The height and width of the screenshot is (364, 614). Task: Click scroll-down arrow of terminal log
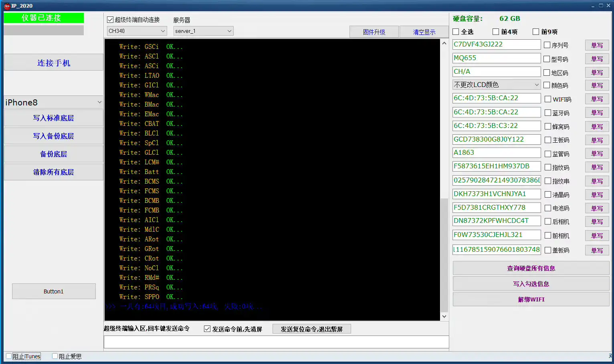(444, 316)
